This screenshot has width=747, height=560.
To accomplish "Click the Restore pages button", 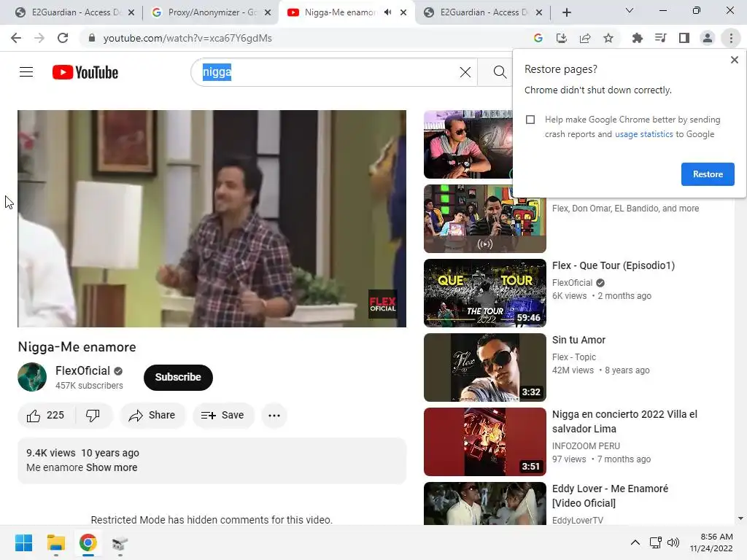I will pos(708,174).
